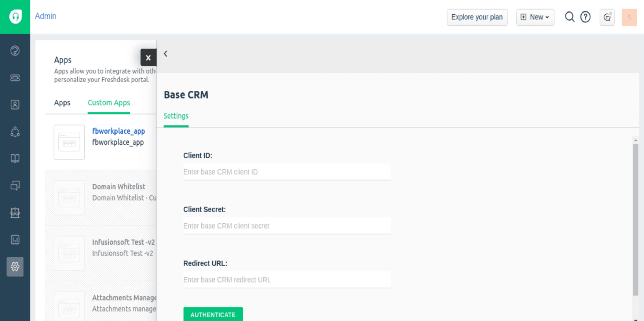Open the Dashboard icon in sidebar

coord(15,51)
